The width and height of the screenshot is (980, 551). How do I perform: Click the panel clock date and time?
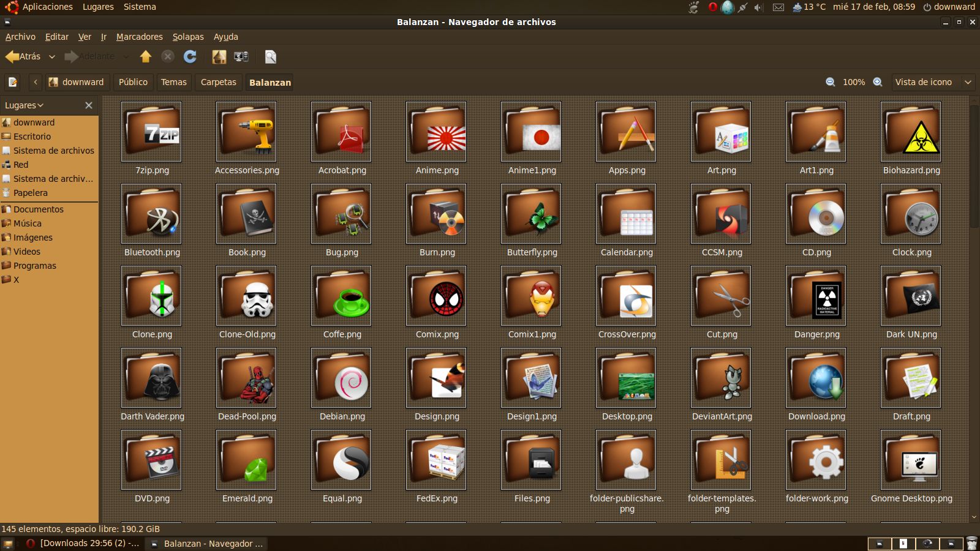coord(874,7)
